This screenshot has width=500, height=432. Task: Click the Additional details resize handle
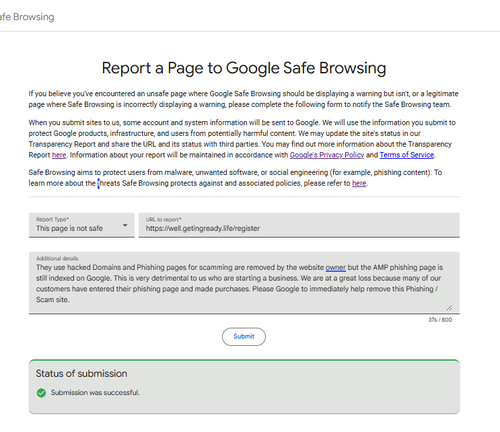pyautogui.click(x=449, y=308)
